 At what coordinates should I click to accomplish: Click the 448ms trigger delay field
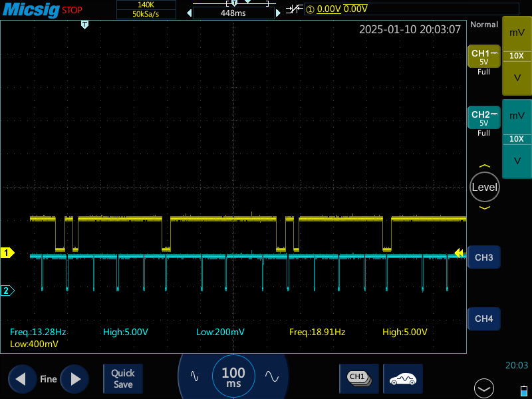233,13
